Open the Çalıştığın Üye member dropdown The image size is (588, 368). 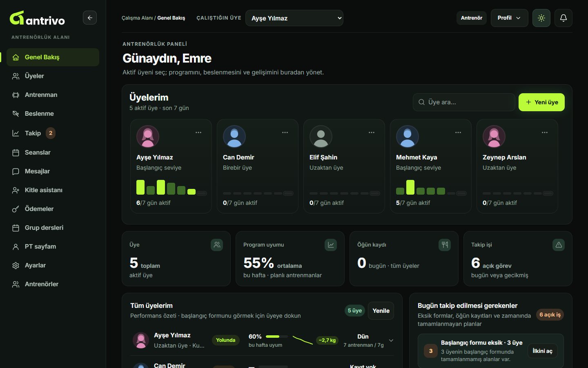click(294, 18)
